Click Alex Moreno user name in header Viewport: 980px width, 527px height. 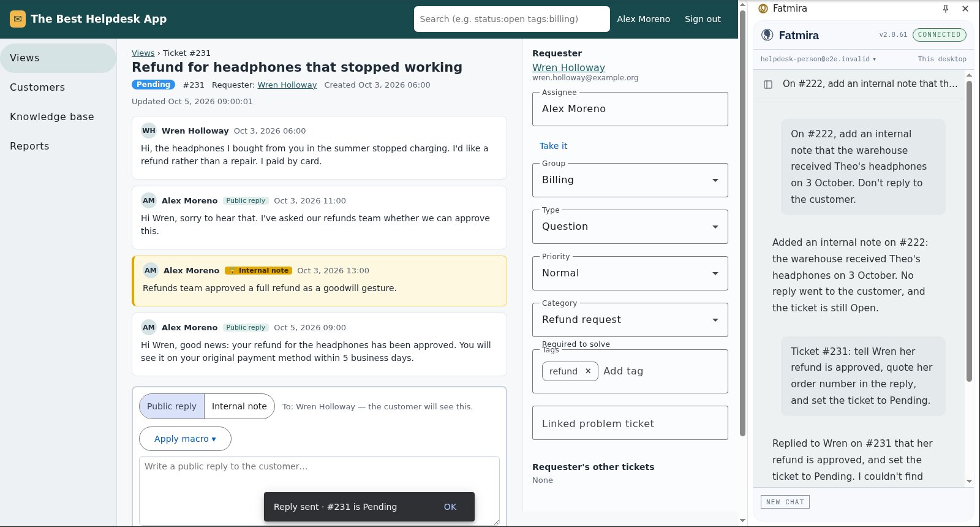click(x=643, y=19)
